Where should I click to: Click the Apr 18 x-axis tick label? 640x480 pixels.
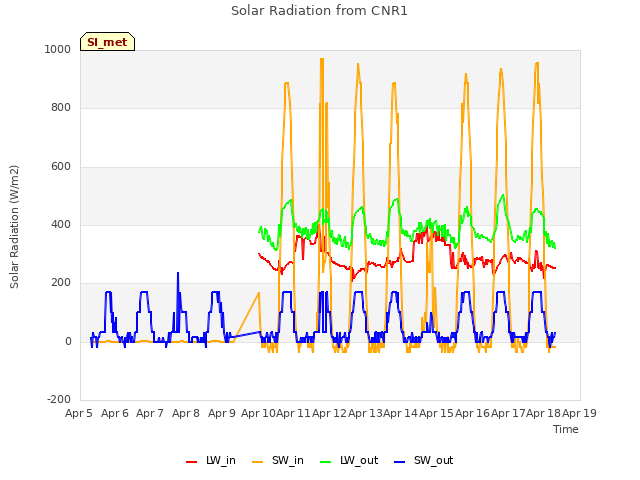[543, 413]
